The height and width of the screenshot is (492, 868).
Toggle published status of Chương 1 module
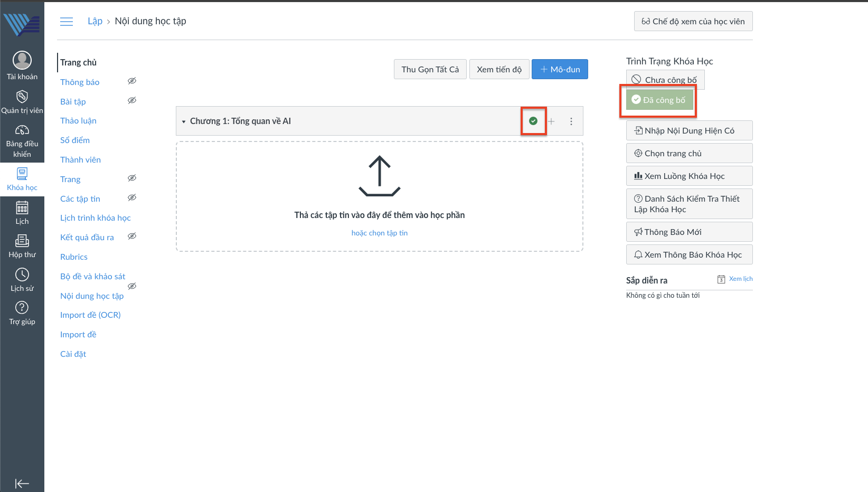pos(533,121)
